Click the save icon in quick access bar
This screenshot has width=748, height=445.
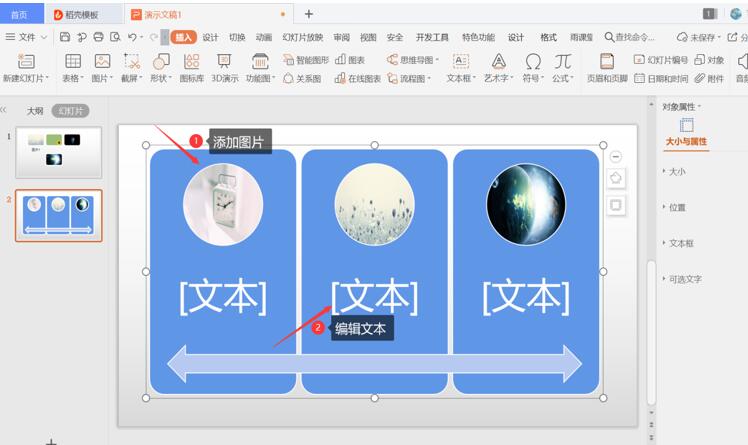pyautogui.click(x=65, y=37)
